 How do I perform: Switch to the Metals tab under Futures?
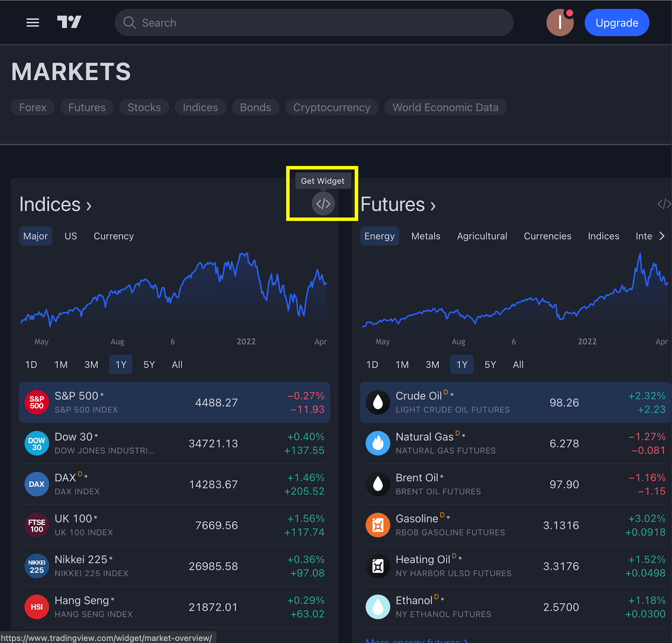[x=425, y=236]
